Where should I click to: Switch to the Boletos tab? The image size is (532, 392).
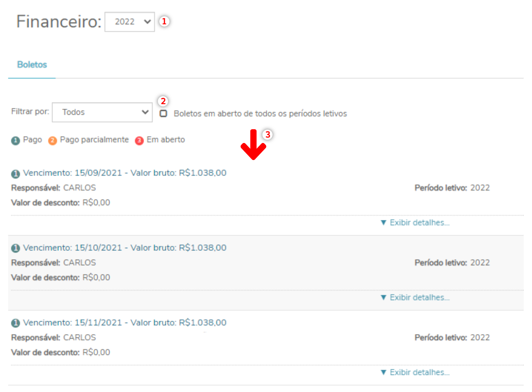pyautogui.click(x=32, y=65)
